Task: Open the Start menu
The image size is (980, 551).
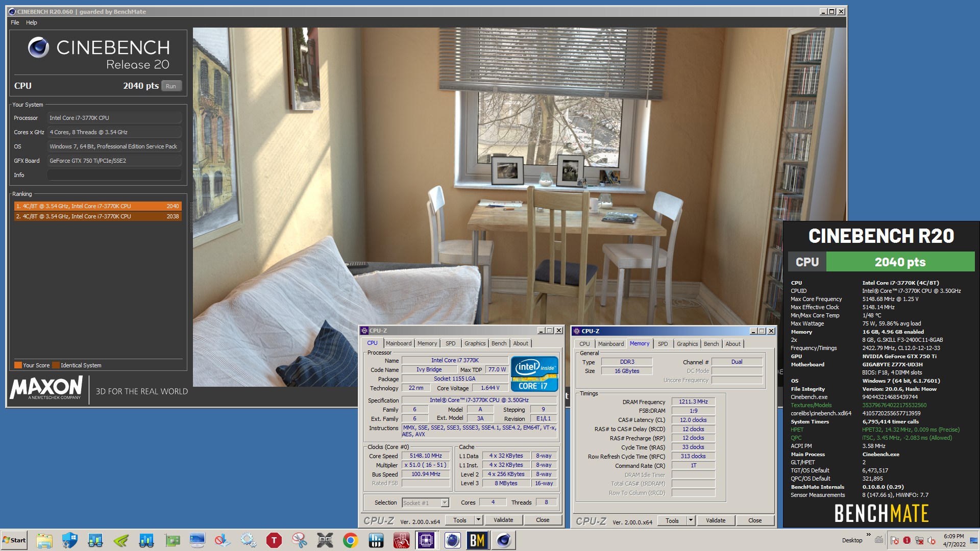Action: pos(14,540)
